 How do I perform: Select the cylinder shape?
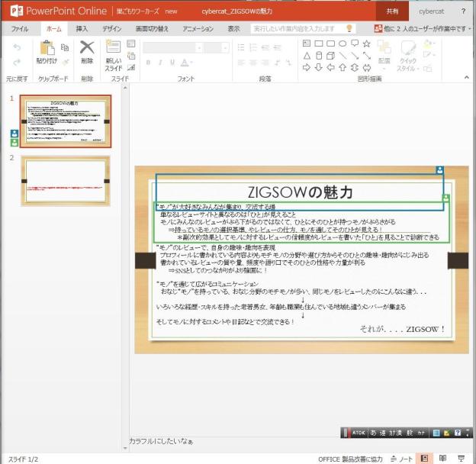point(319,56)
